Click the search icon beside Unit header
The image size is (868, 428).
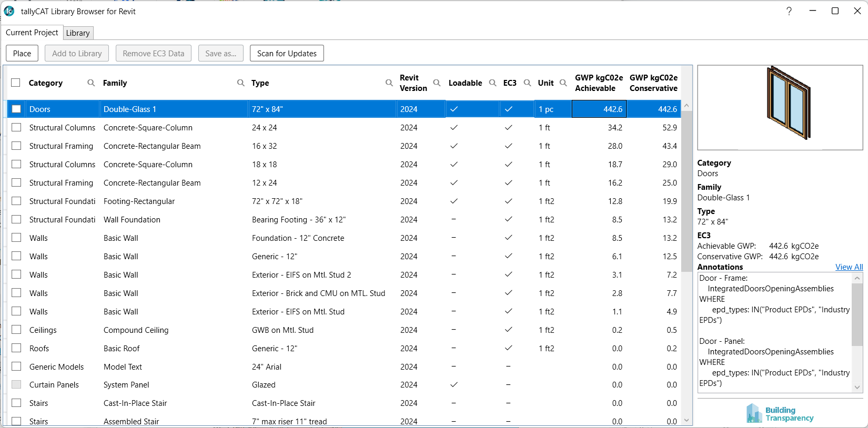click(563, 83)
